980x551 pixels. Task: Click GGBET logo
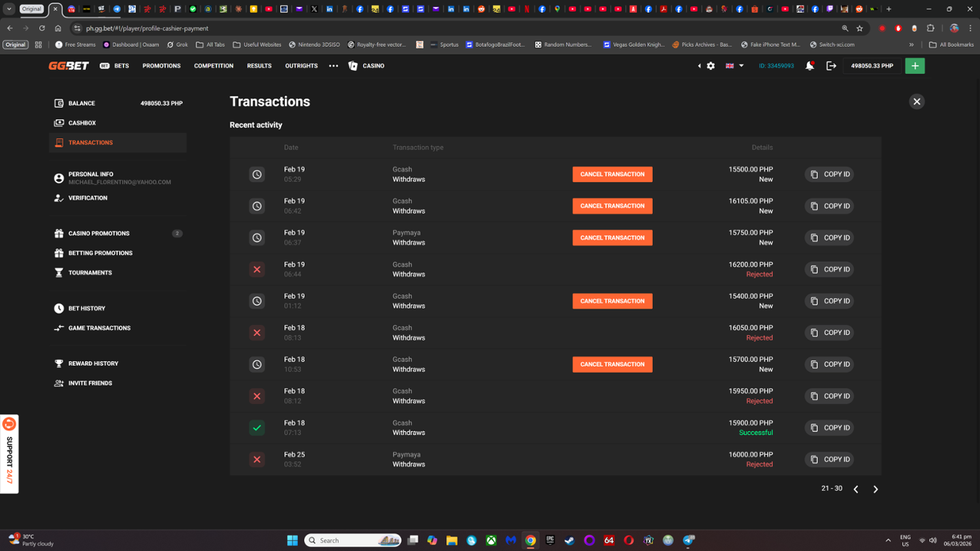pos(69,66)
